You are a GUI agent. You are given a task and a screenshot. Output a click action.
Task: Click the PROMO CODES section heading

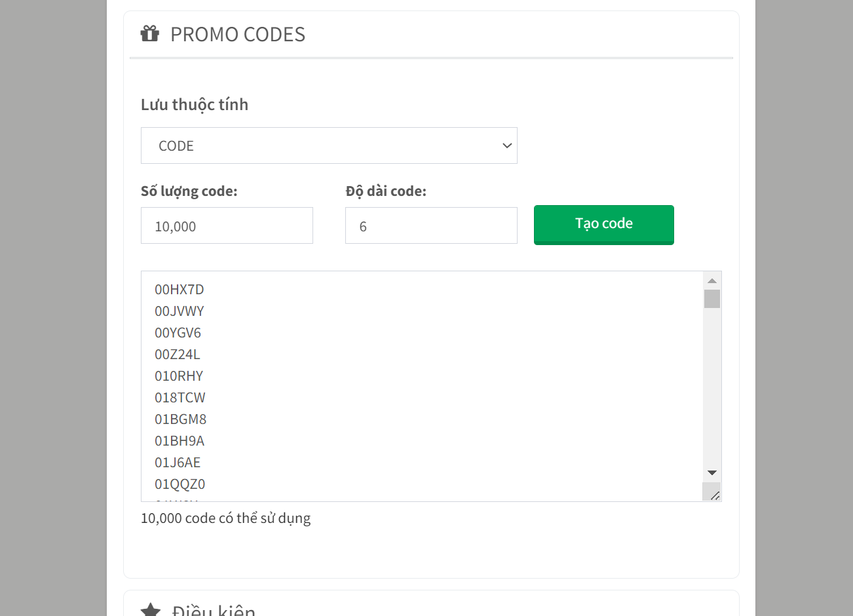pos(238,34)
